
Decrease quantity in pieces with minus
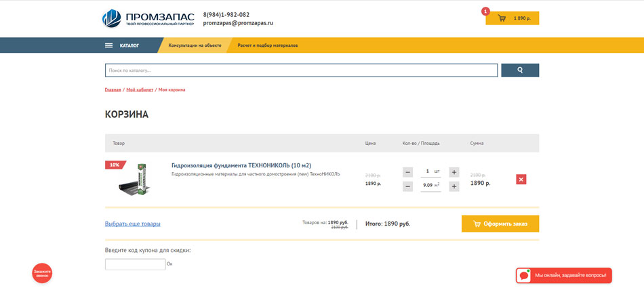coord(408,173)
